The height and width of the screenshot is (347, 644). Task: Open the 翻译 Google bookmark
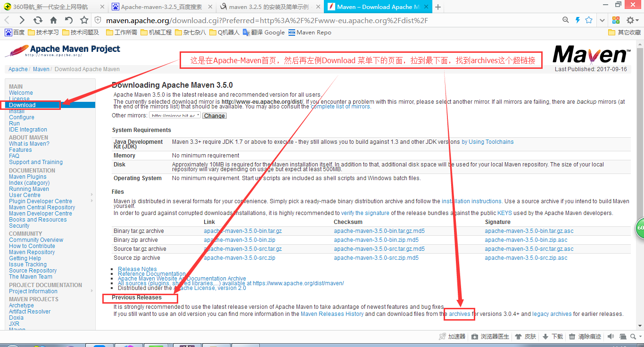(x=264, y=33)
